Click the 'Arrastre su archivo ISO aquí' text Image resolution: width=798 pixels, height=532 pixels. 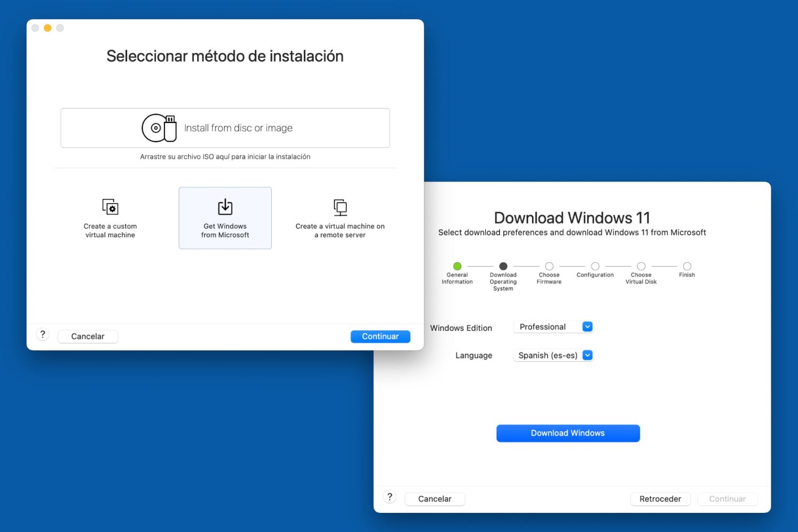pyautogui.click(x=225, y=157)
